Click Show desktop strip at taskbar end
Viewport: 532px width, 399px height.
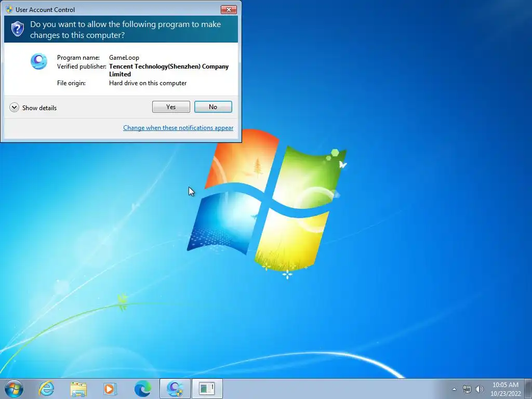528,389
